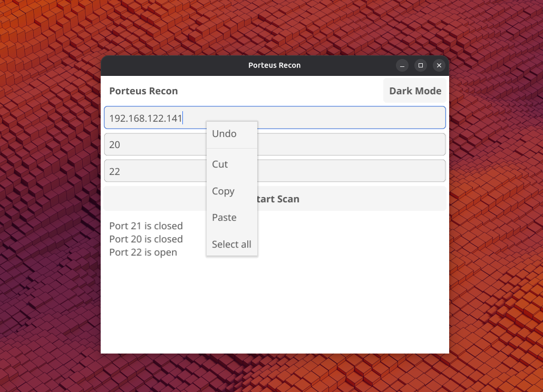Choose Copy in the context menu
The height and width of the screenshot is (392, 543).
(x=223, y=191)
